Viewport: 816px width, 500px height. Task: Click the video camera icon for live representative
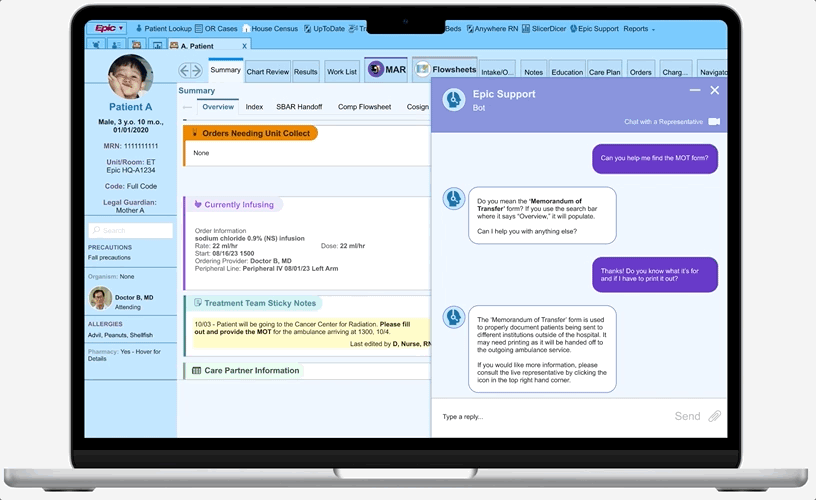click(x=714, y=122)
